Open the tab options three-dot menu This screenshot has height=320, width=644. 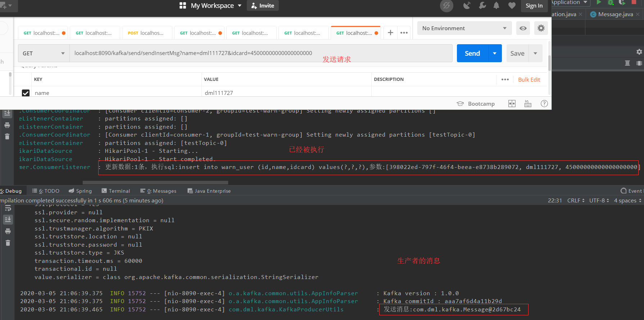[x=404, y=33]
